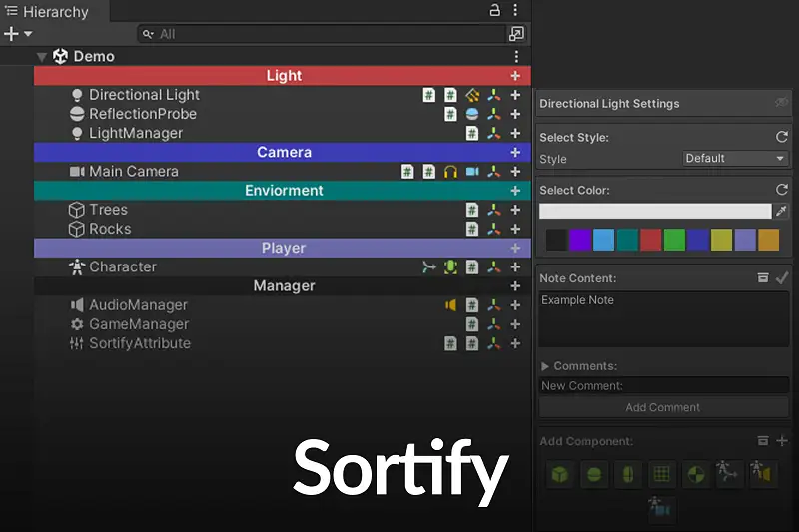The height and width of the screenshot is (532, 799).
Task: Expand the Comments foldout
Action: pyautogui.click(x=545, y=366)
